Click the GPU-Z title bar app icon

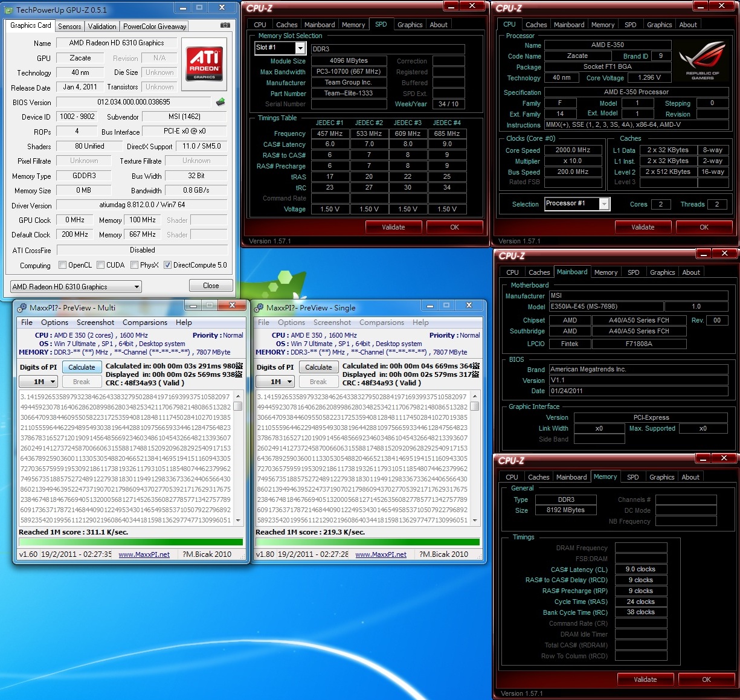tap(10, 10)
